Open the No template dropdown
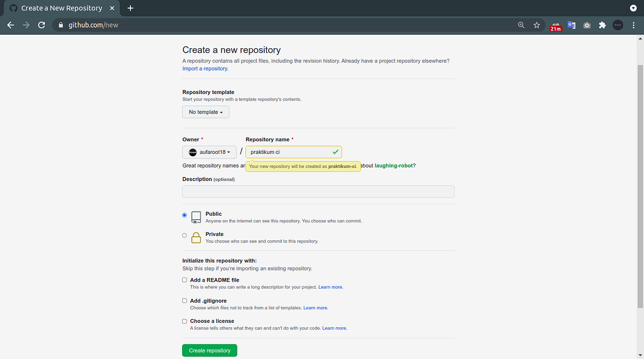 [x=205, y=112]
